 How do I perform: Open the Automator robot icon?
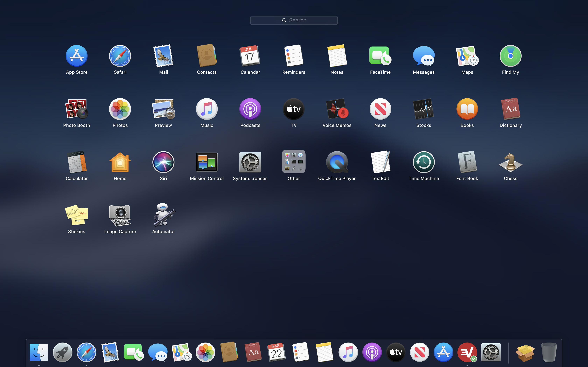pos(163,215)
